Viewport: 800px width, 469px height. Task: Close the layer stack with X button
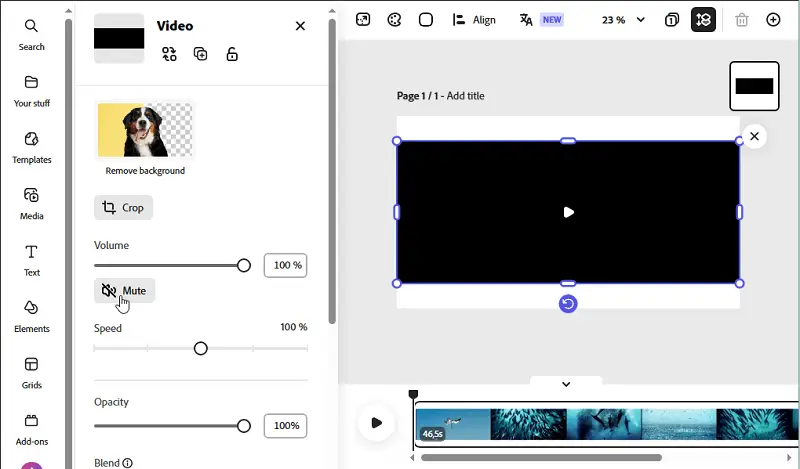tap(754, 136)
